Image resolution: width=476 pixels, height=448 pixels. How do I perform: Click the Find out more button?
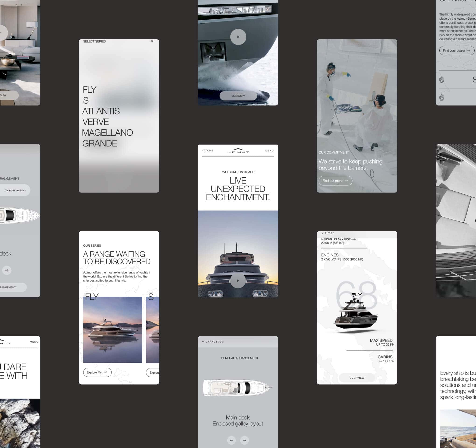pos(335,181)
